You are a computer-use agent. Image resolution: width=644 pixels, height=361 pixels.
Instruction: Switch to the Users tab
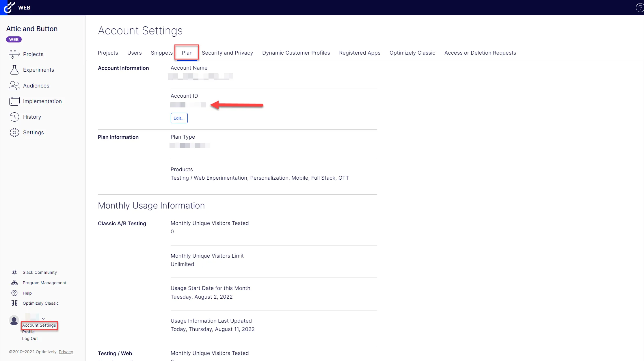pyautogui.click(x=135, y=53)
